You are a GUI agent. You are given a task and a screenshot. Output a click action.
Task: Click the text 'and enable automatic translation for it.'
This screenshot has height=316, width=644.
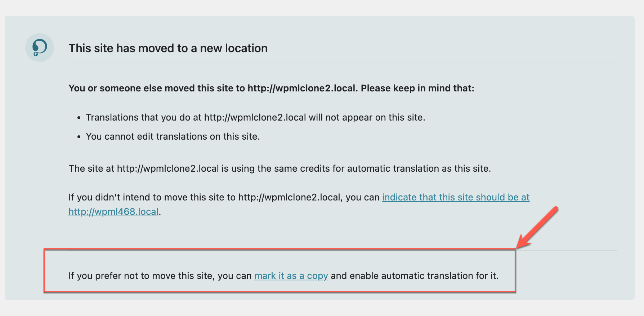point(415,276)
